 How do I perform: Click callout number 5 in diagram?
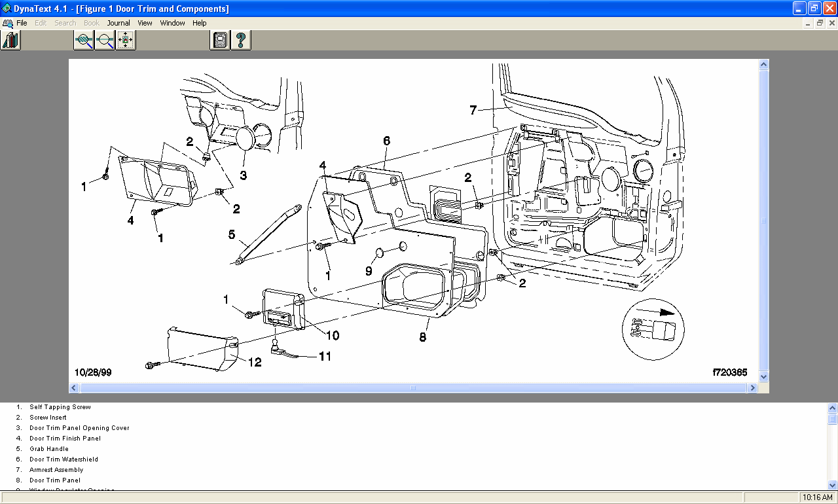(x=231, y=234)
